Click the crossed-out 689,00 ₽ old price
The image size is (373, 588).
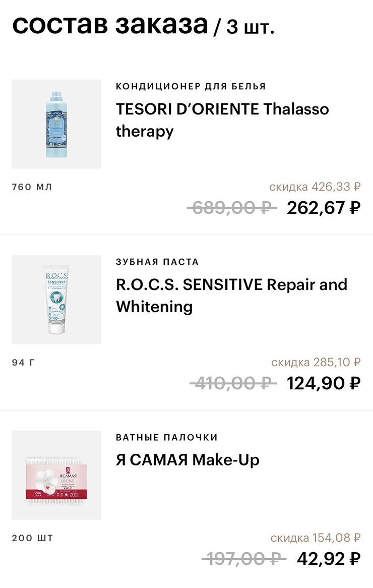pyautogui.click(x=231, y=208)
